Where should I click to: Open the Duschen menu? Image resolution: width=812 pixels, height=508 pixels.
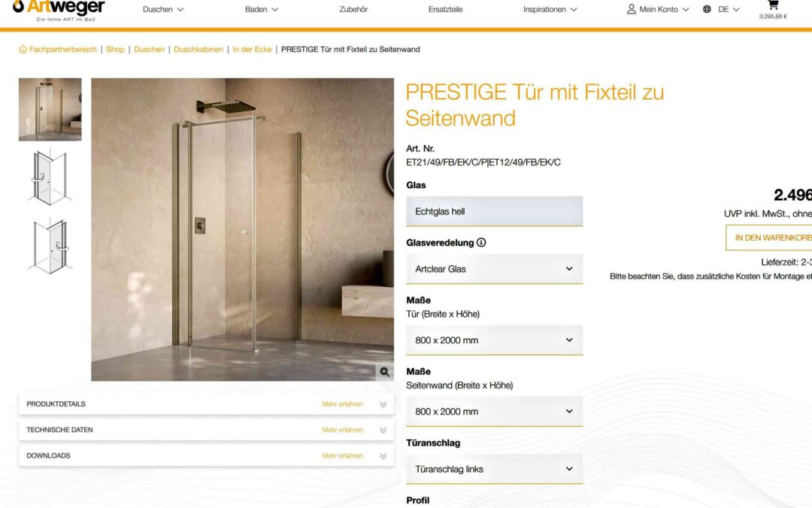pos(163,9)
